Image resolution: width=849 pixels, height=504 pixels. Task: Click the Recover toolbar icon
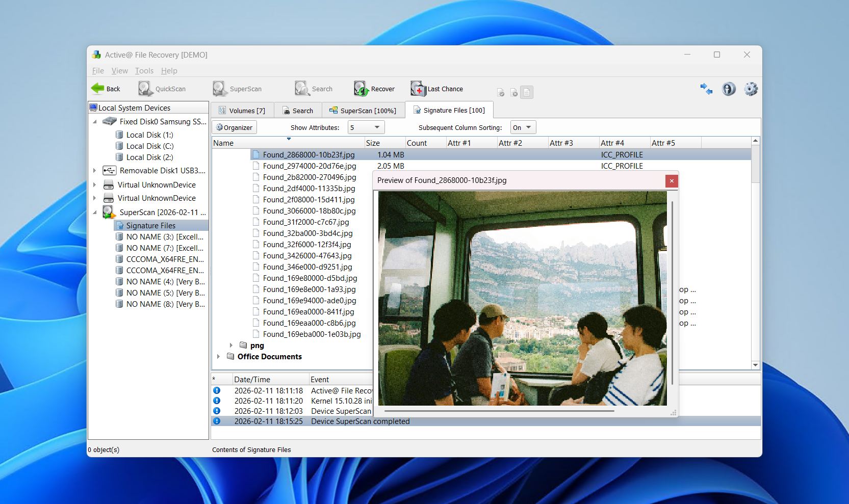pyautogui.click(x=360, y=88)
